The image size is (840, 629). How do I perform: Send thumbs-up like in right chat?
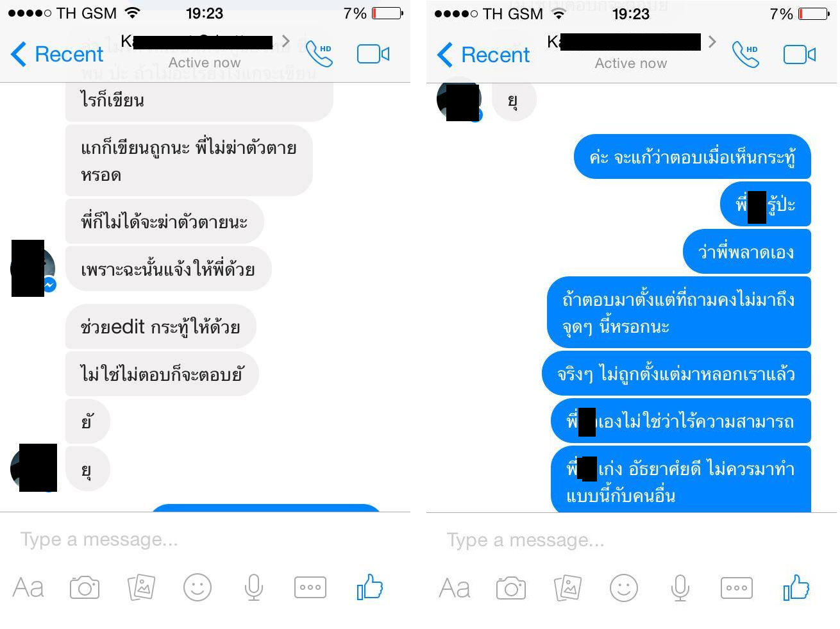(796, 587)
